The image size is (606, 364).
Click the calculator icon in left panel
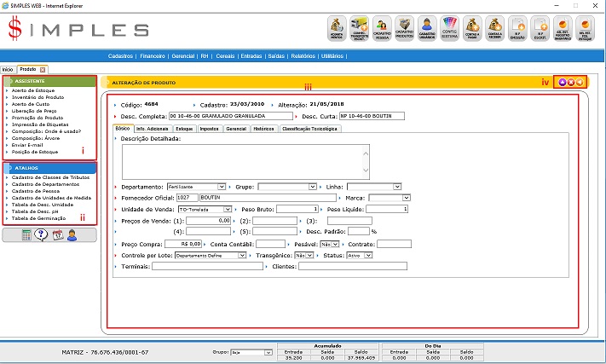[27, 235]
